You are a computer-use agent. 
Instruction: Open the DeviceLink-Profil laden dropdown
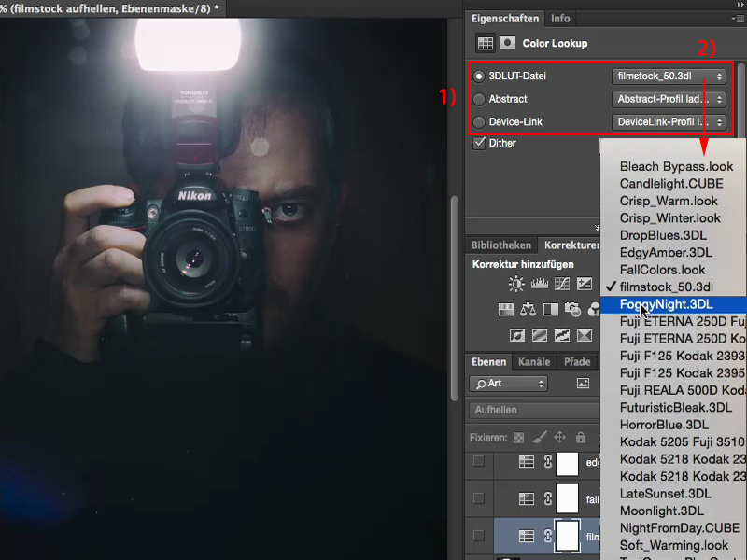click(x=669, y=122)
